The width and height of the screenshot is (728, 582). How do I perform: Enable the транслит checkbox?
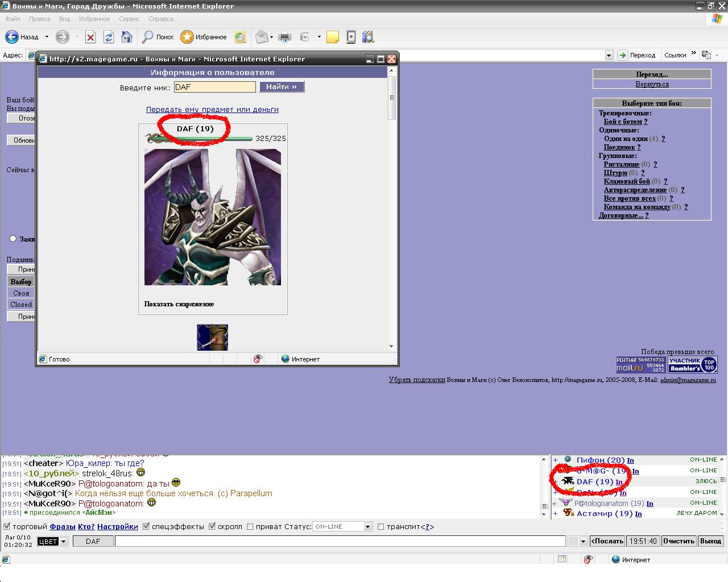(381, 526)
